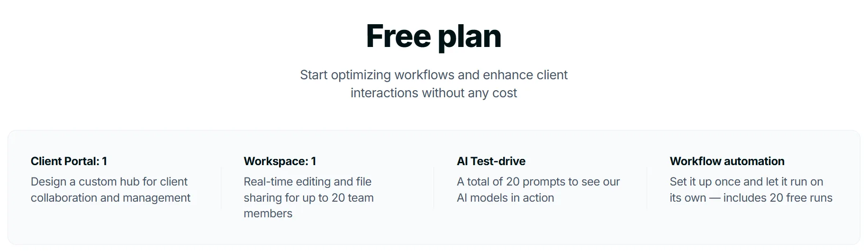Click the word "members" under Workspace

click(x=268, y=214)
